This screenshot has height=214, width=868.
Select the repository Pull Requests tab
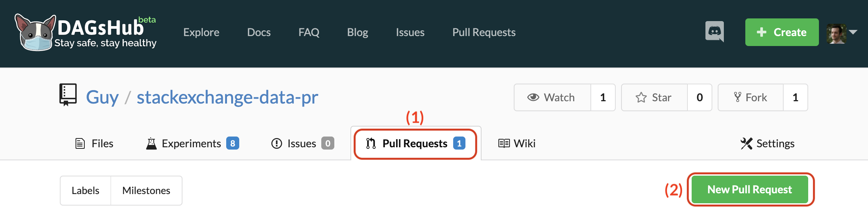tap(415, 143)
